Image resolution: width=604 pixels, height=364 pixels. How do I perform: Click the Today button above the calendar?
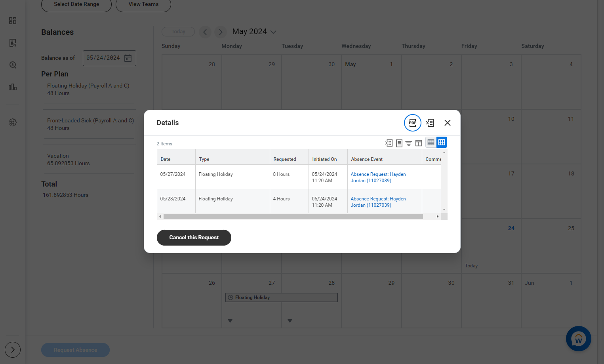pyautogui.click(x=178, y=32)
